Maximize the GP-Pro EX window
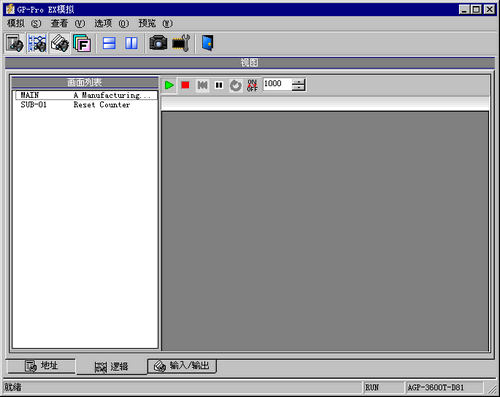The height and width of the screenshot is (397, 500). (x=476, y=9)
